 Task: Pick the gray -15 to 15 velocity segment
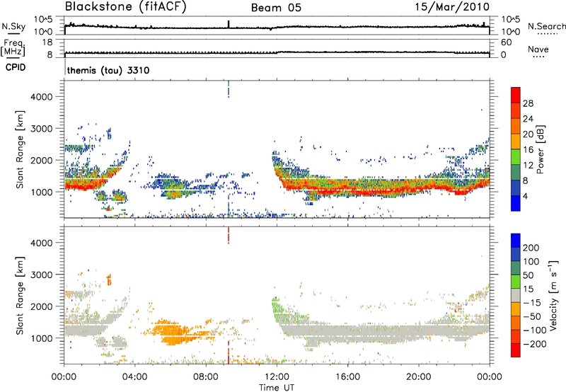[x=516, y=295]
